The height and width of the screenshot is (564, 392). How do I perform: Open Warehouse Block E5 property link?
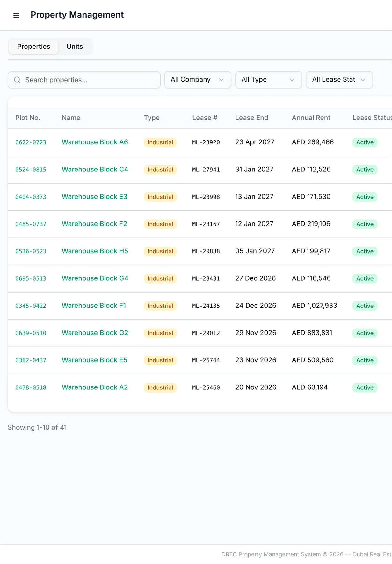click(94, 360)
